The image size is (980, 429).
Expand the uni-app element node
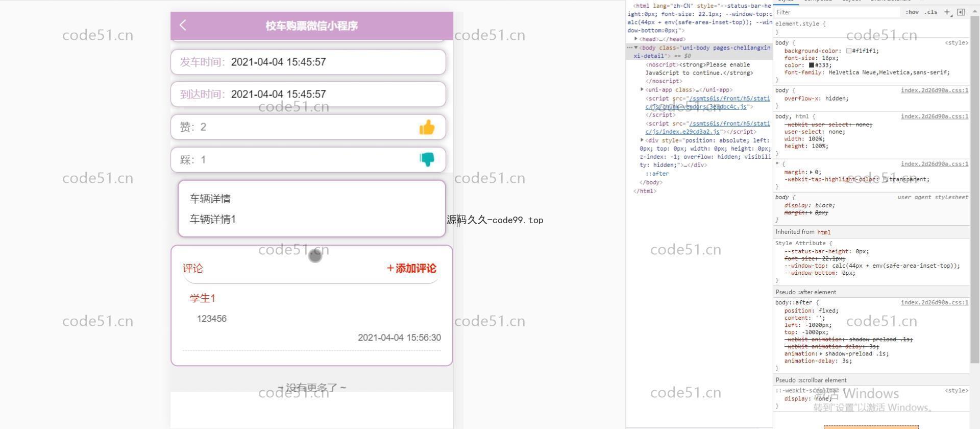(x=642, y=89)
